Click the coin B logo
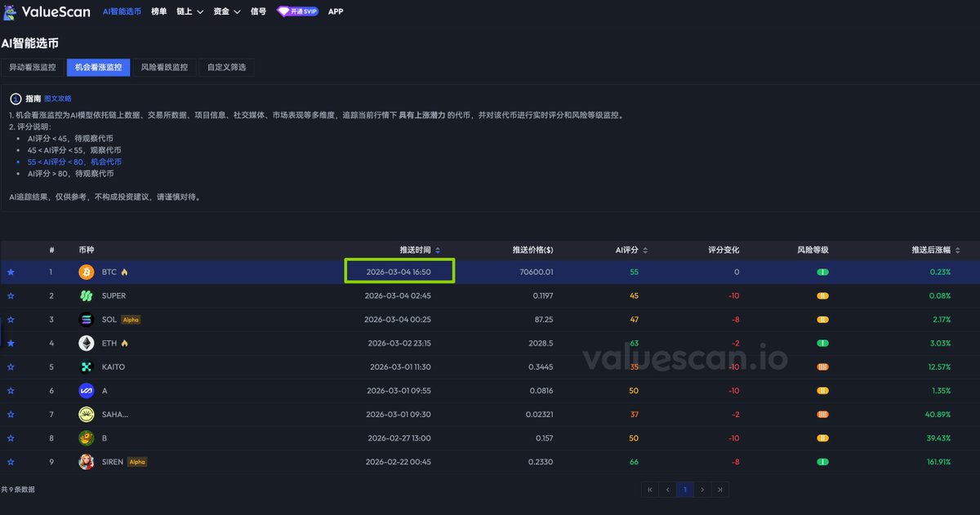The width and height of the screenshot is (980, 515). click(87, 438)
